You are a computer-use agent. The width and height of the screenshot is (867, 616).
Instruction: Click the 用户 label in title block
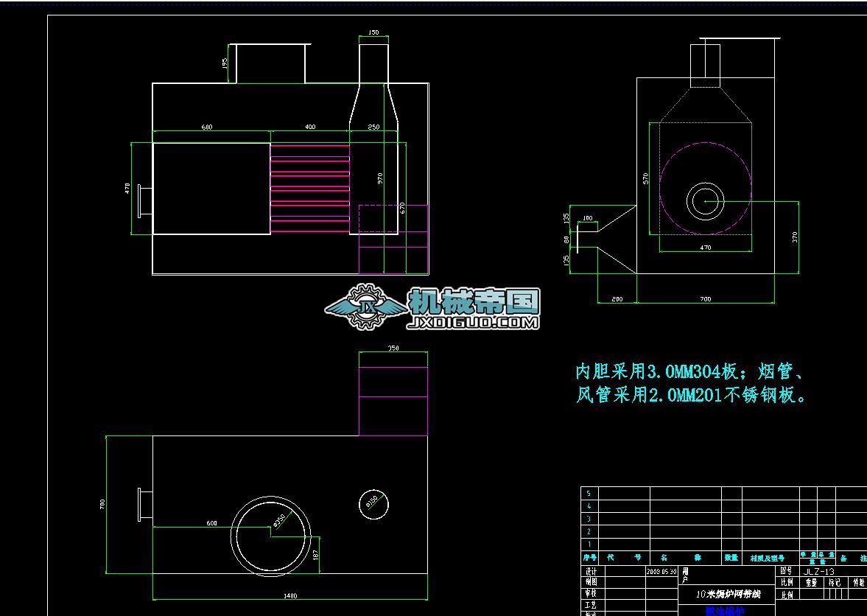pos(686,575)
